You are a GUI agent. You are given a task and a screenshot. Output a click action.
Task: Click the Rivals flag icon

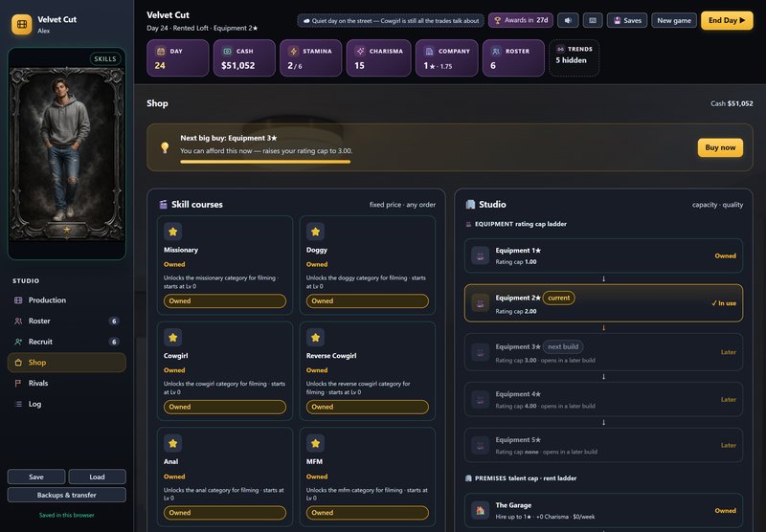[18, 383]
